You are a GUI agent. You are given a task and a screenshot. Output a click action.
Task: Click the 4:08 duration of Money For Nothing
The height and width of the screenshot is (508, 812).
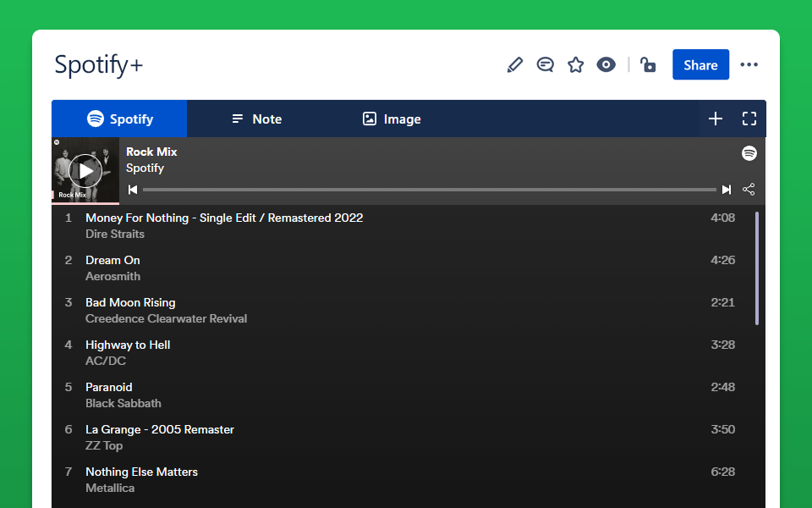pyautogui.click(x=723, y=218)
